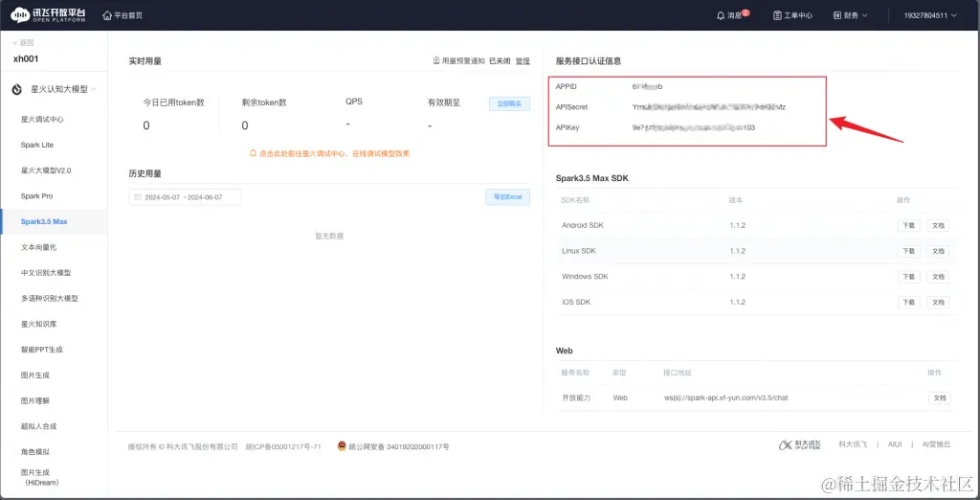The image size is (980, 500).
Task: Go back with the 返回 link
Action: [x=24, y=42]
